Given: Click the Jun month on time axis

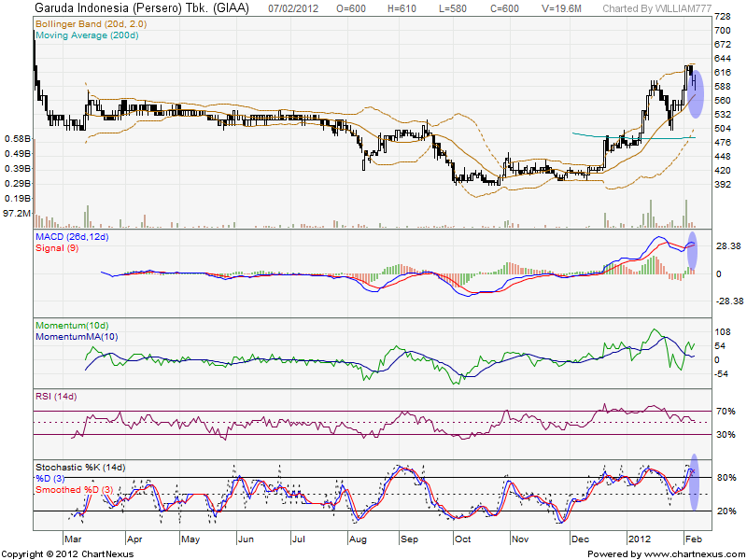Looking at the screenshot, I should point(246,539).
